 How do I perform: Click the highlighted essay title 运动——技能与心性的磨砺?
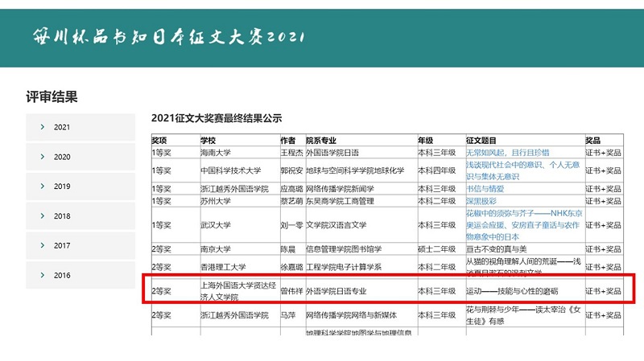[511, 291]
